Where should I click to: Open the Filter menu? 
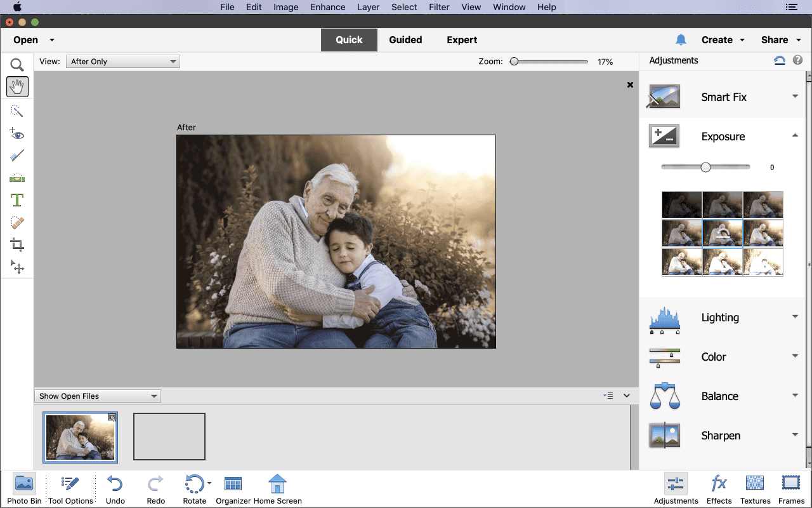click(x=439, y=7)
